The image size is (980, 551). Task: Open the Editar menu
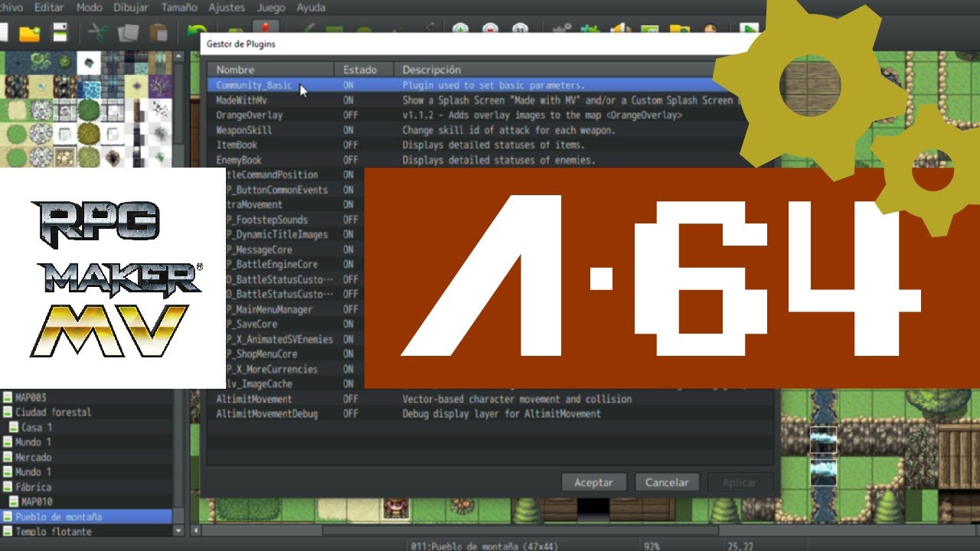click(49, 8)
